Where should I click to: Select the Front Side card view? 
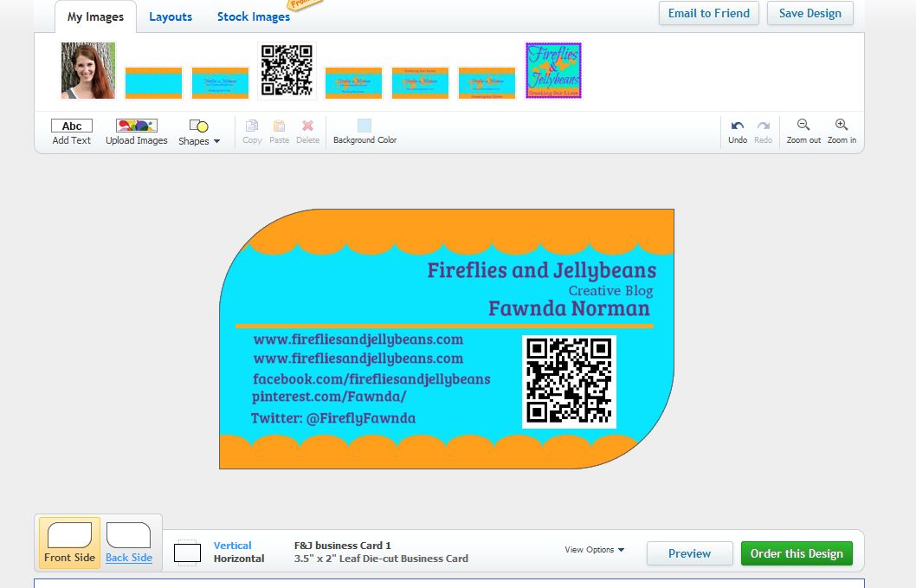coord(69,542)
